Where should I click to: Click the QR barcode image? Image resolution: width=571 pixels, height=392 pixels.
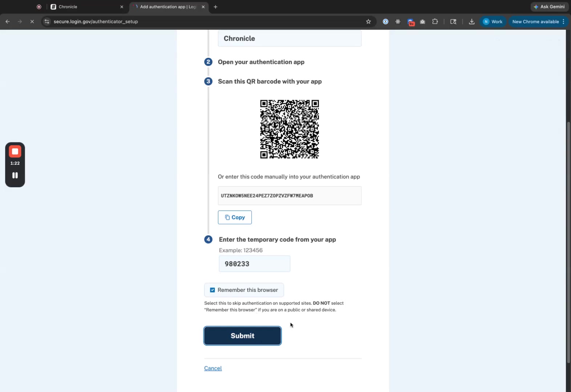[x=289, y=129]
